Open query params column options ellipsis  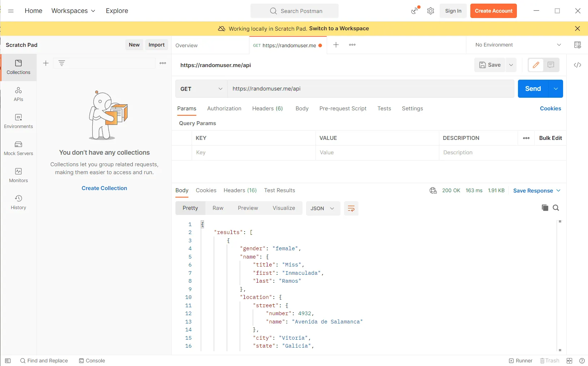[x=526, y=138]
